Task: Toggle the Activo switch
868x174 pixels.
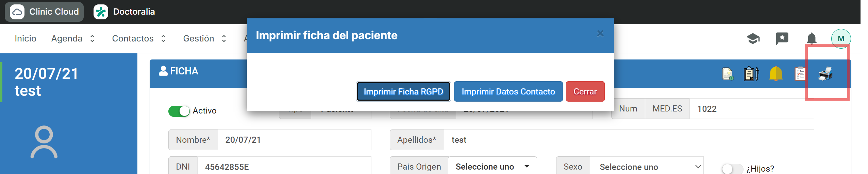Action: [x=179, y=111]
